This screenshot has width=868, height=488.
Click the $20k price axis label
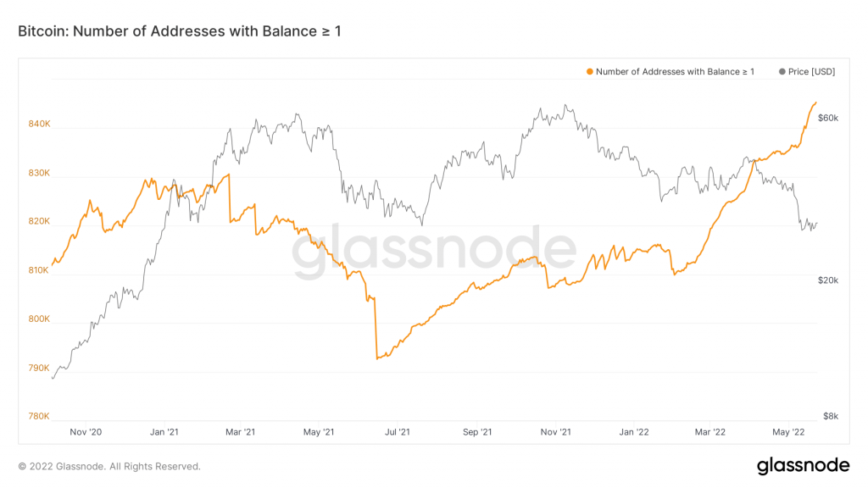(x=826, y=280)
